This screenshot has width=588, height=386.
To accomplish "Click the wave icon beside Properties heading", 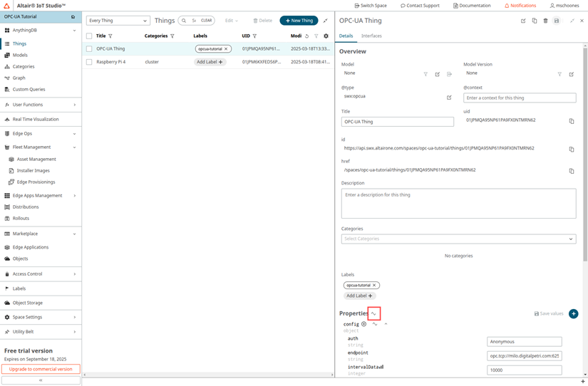I will click(x=374, y=313).
